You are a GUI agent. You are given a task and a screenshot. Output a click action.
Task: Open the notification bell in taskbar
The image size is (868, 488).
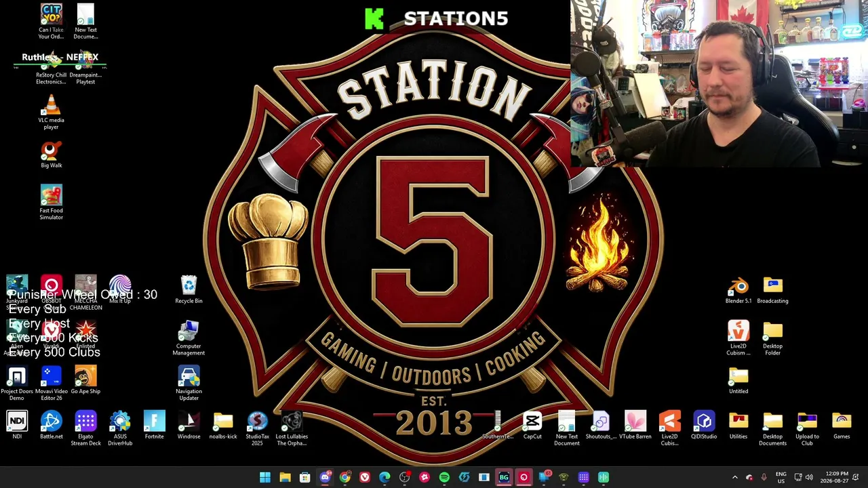point(856,477)
